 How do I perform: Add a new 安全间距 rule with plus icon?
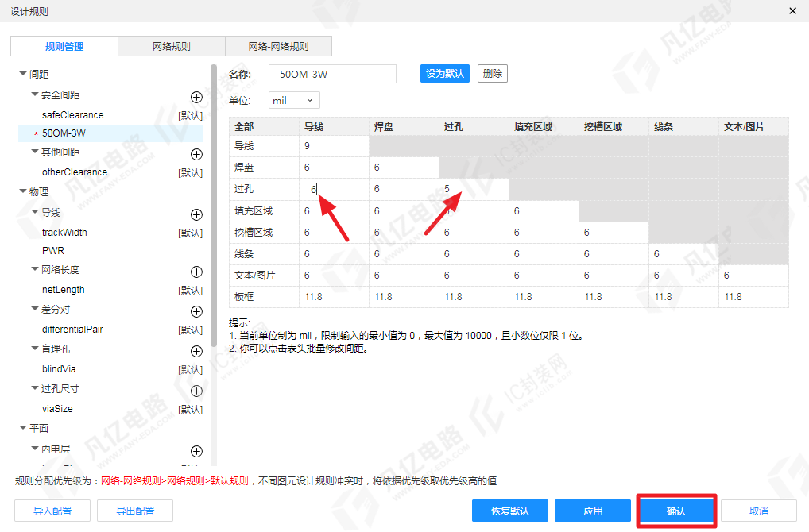point(196,97)
